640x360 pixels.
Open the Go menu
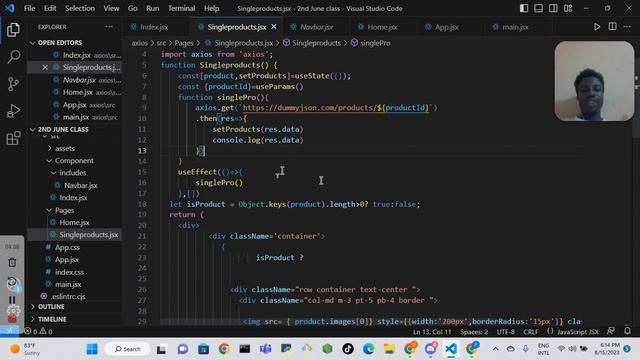pyautogui.click(x=133, y=8)
